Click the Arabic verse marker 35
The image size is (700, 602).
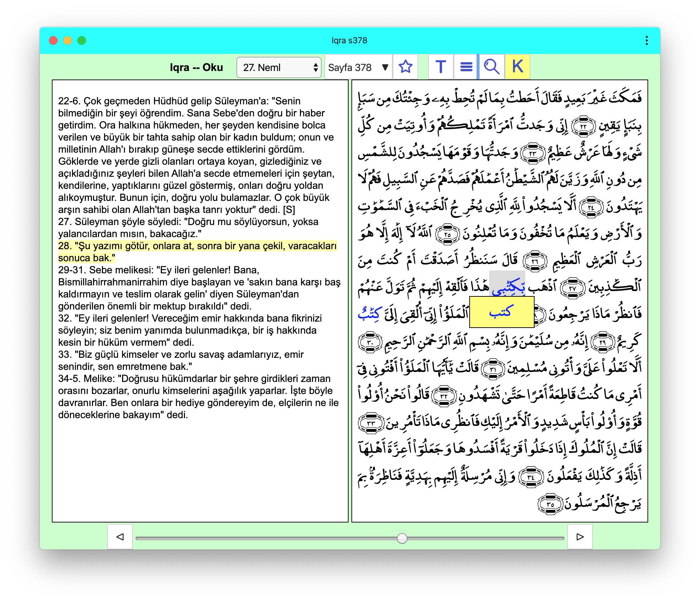point(550,504)
